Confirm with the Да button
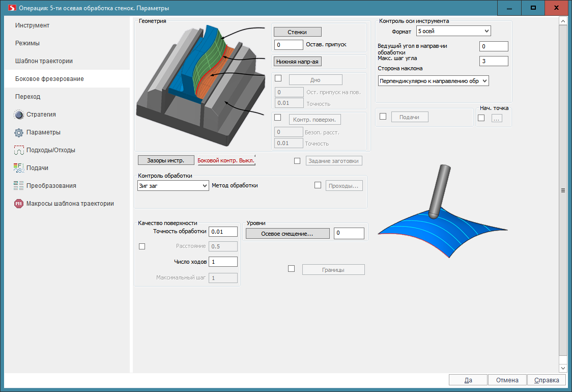Screen dimensions: 572x392 pyautogui.click(x=468, y=380)
